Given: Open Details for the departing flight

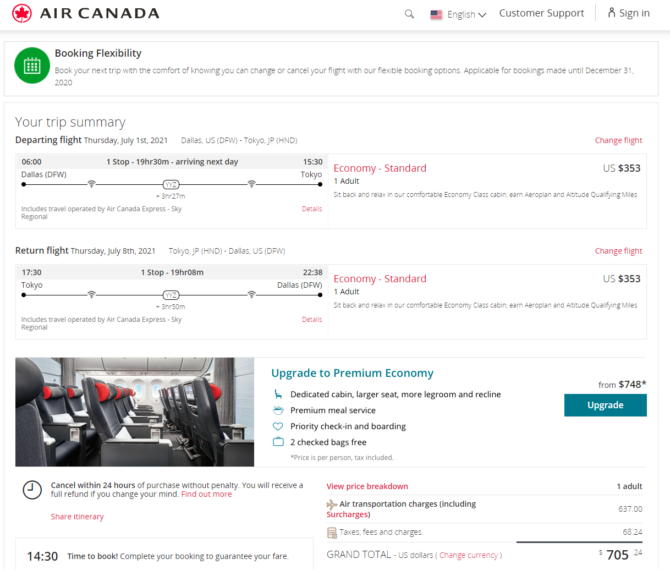Looking at the screenshot, I should (x=311, y=209).
